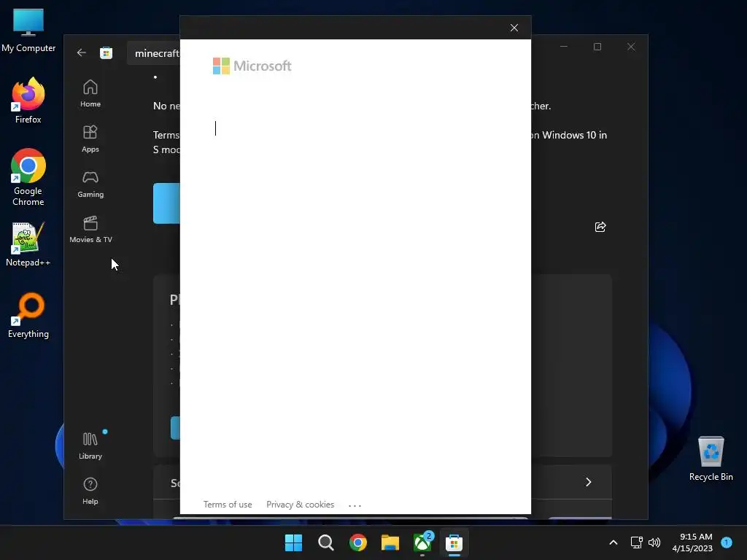Click the share icon in Store page
747x560 pixels.
[x=600, y=227]
